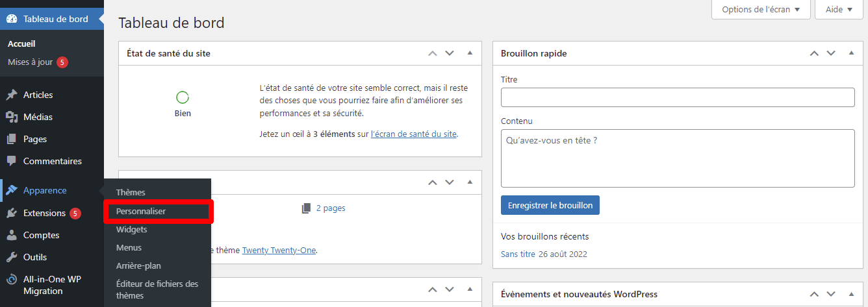Collapse the partially visible bottom-left panel

470,289
